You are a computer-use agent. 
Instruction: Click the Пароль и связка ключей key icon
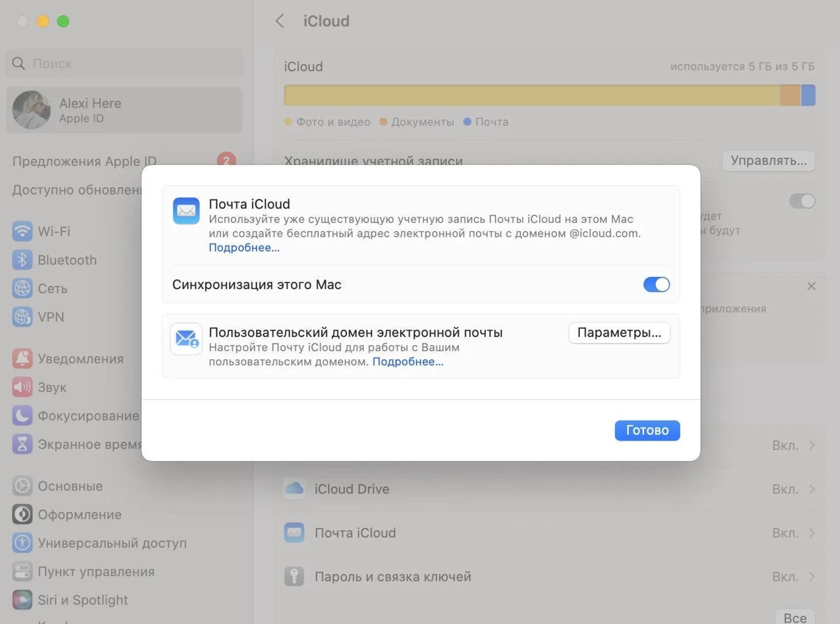click(294, 576)
